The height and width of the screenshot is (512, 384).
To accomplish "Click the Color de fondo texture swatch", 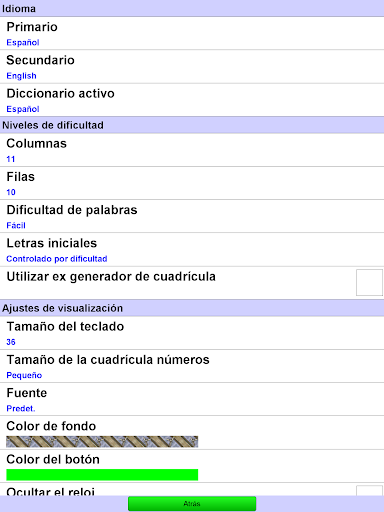I will (102, 442).
